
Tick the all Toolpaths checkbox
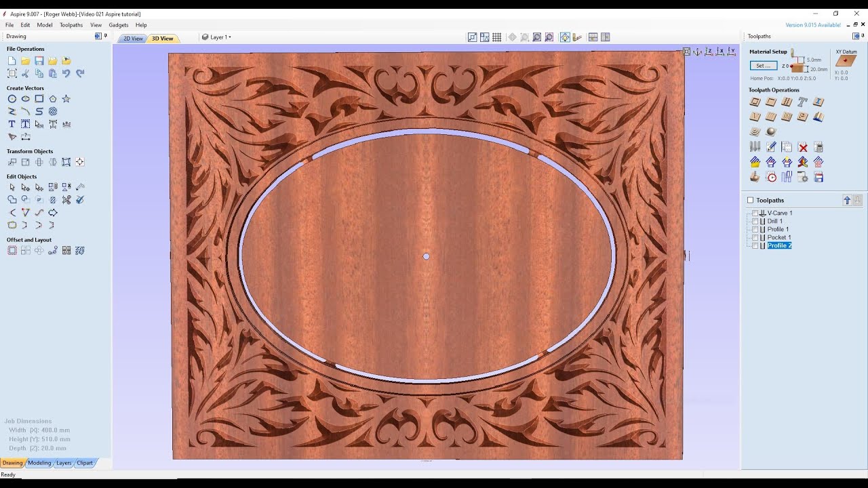coord(750,200)
